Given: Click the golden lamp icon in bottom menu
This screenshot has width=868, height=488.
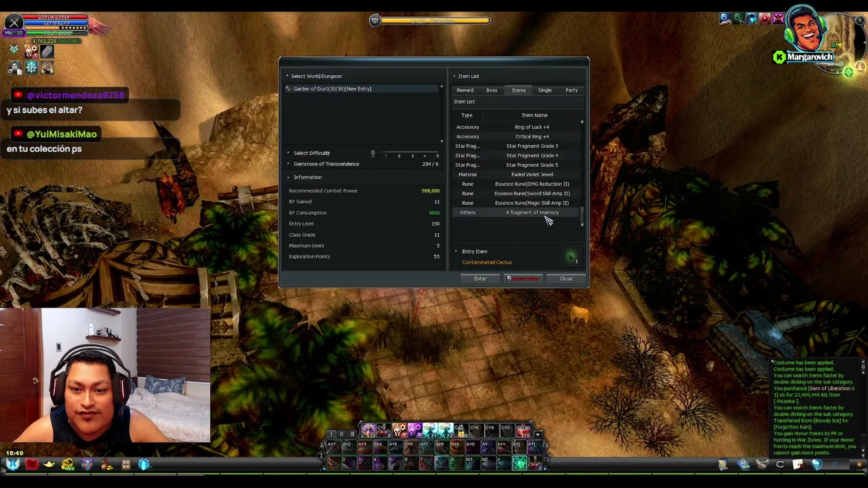Looking at the screenshot, I should pyautogui.click(x=49, y=465).
